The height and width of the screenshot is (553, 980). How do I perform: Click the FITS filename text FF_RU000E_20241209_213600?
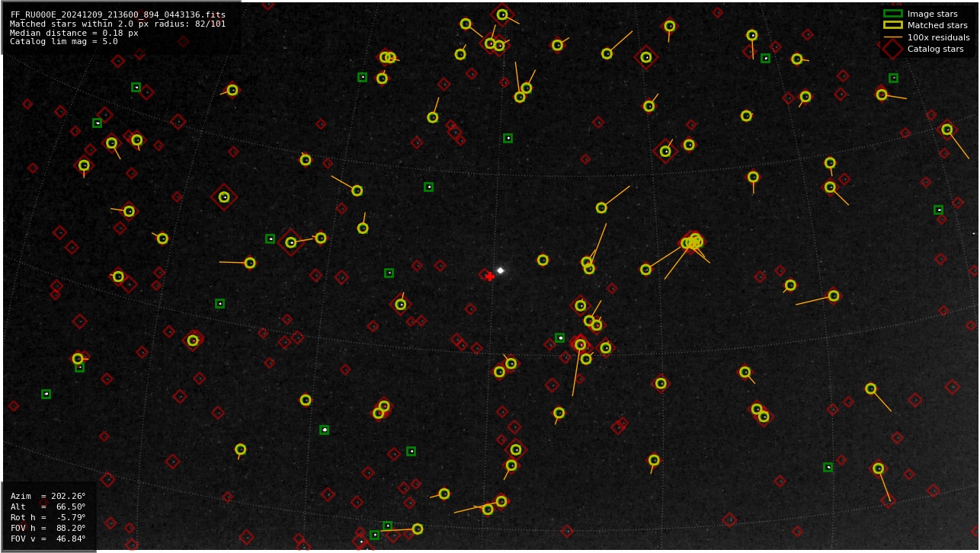pos(118,14)
